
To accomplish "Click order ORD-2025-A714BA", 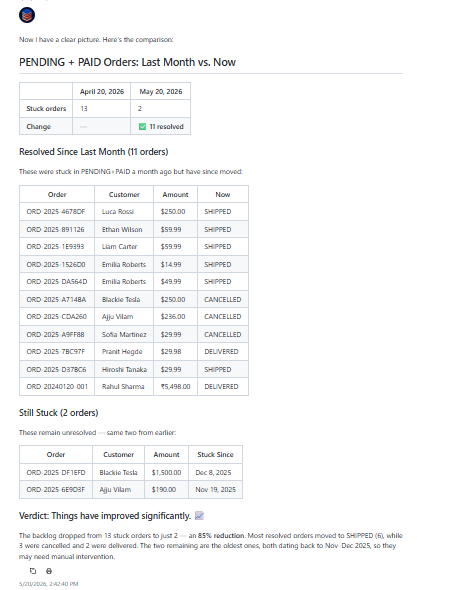I will (56, 299).
